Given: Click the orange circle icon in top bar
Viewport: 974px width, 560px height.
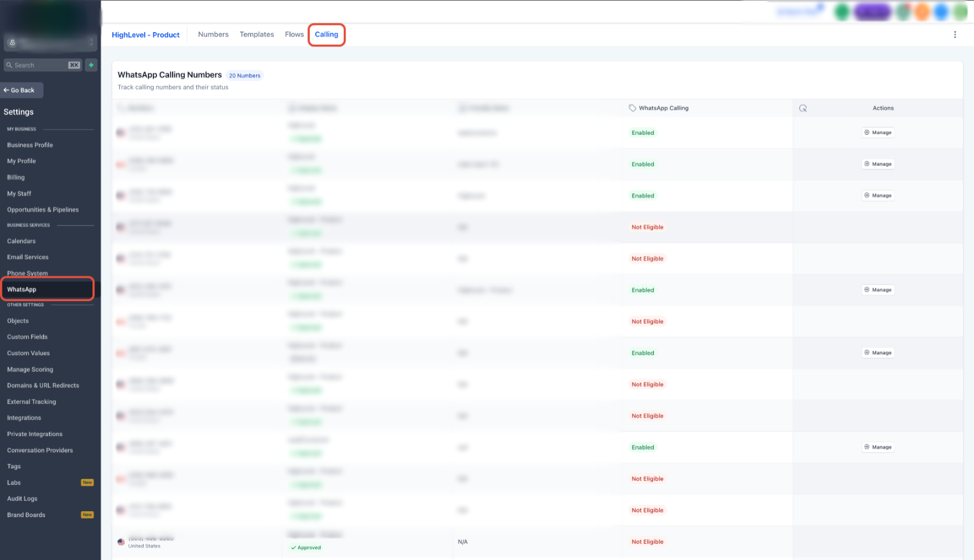Looking at the screenshot, I should 922,12.
